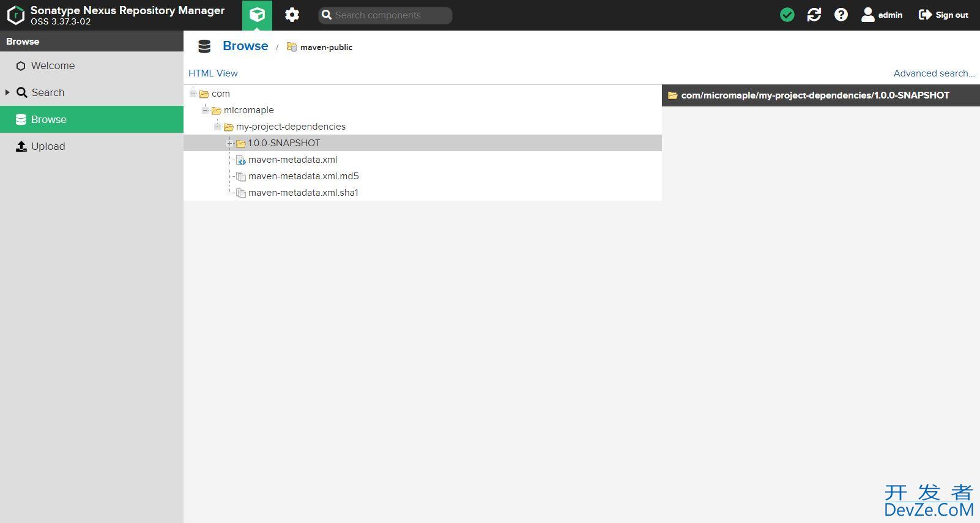Click the magnifier in the search box
This screenshot has width=980, height=523.
327,15
